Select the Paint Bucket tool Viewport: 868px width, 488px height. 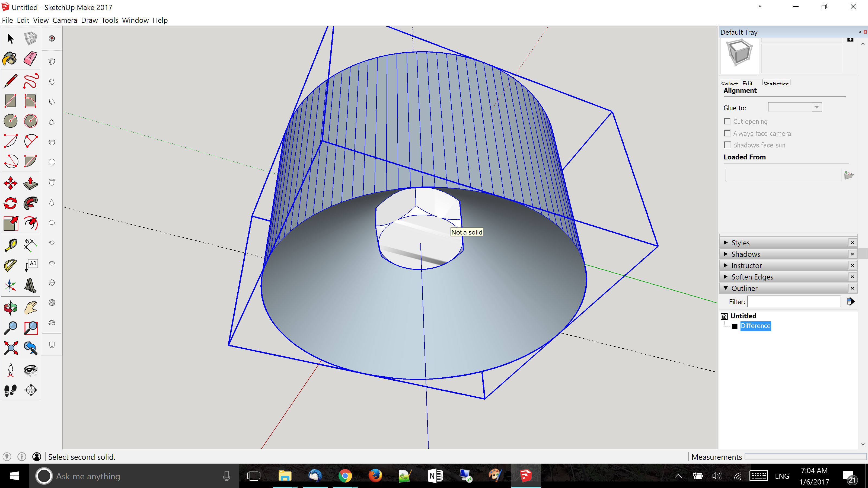[x=10, y=59]
